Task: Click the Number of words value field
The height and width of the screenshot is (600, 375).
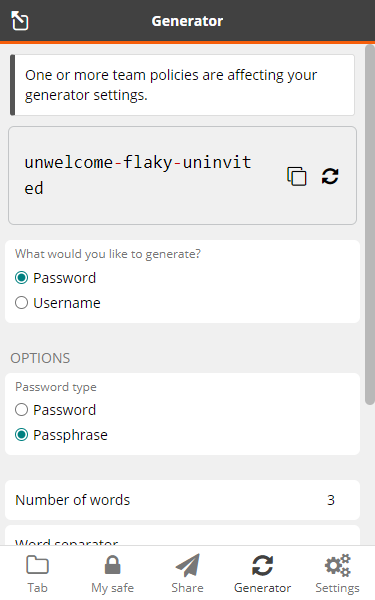Action: [x=331, y=500]
